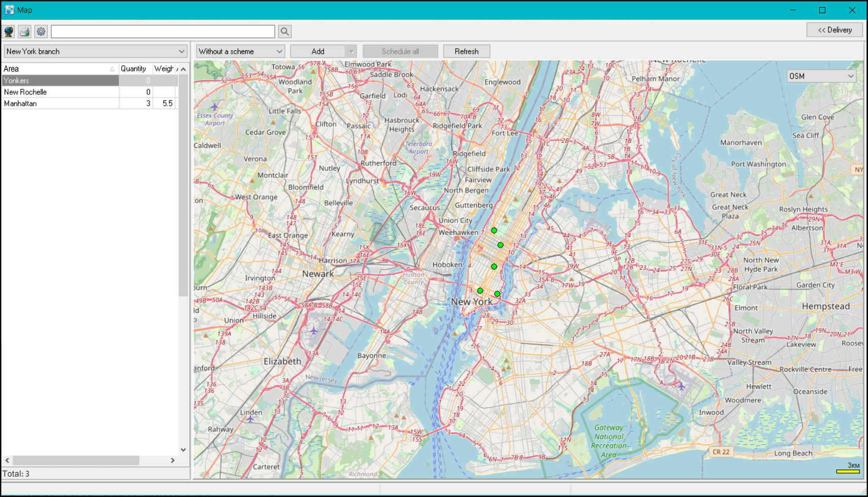
Task: Click the list scroll up arrow
Action: click(183, 69)
